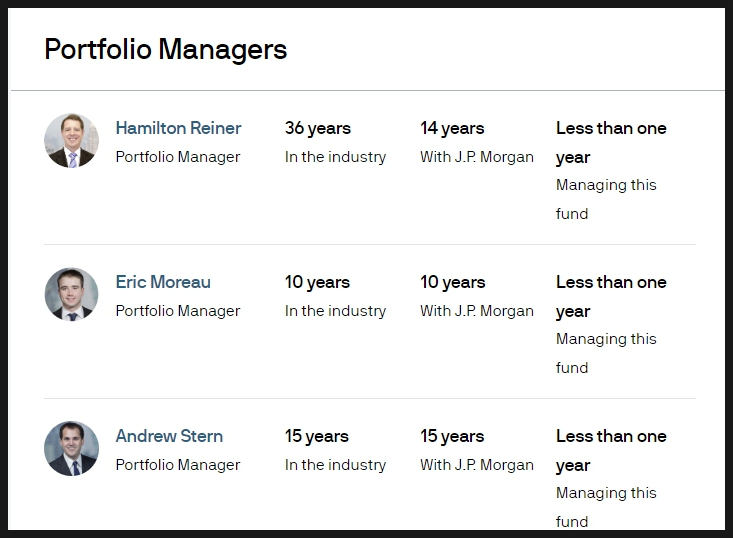The height and width of the screenshot is (538, 733).
Task: Click 'Portfolio Manager' title under Andrew Stern
Action: click(x=178, y=465)
